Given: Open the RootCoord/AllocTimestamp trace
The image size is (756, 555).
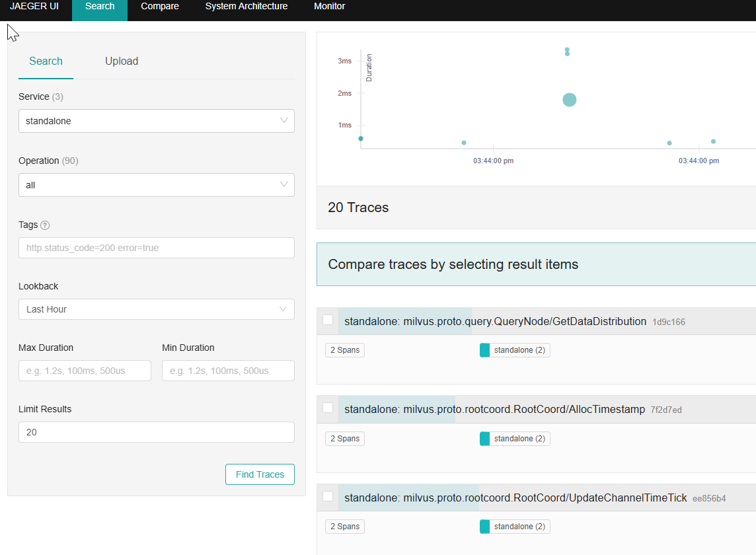Looking at the screenshot, I should pyautogui.click(x=495, y=410).
